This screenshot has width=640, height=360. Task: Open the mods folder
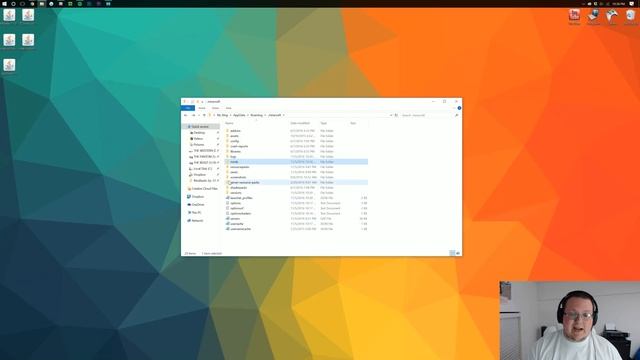297,162
